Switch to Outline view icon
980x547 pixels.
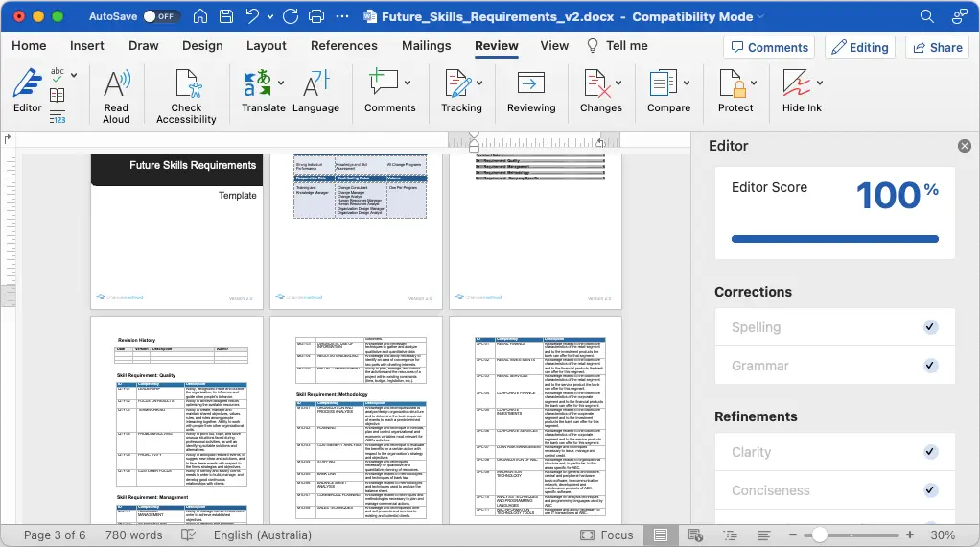[730, 535]
